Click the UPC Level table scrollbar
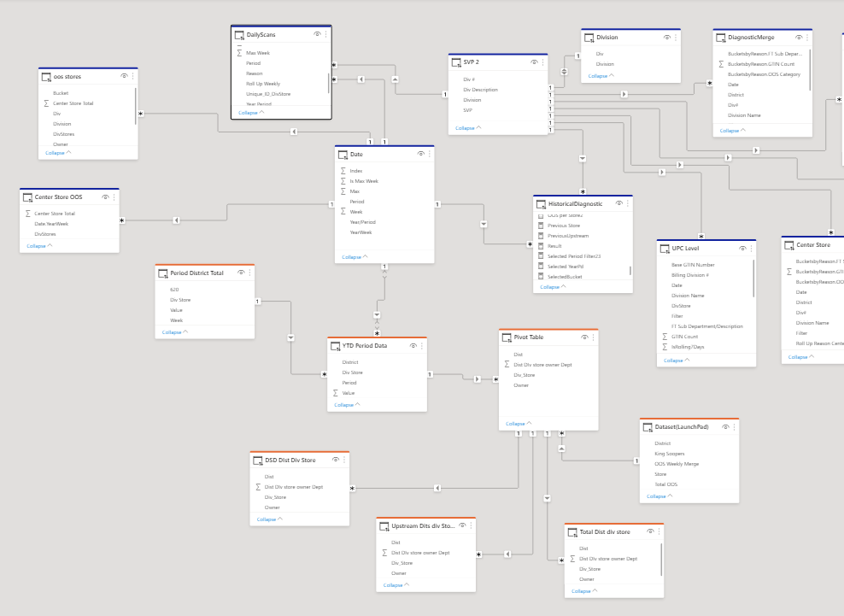The height and width of the screenshot is (616, 844). 753,278
